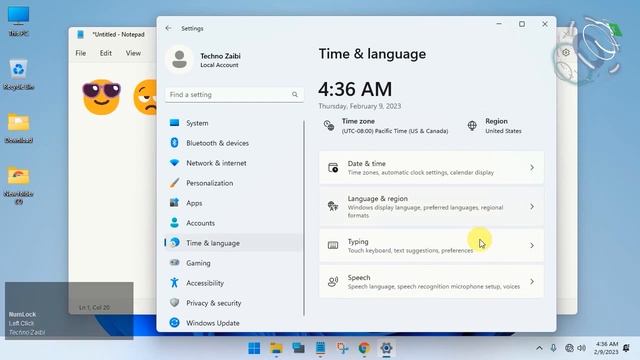Screen dimensions: 640x360
Task: Click the sunglasses emoji in Notepad
Action: click(102, 97)
